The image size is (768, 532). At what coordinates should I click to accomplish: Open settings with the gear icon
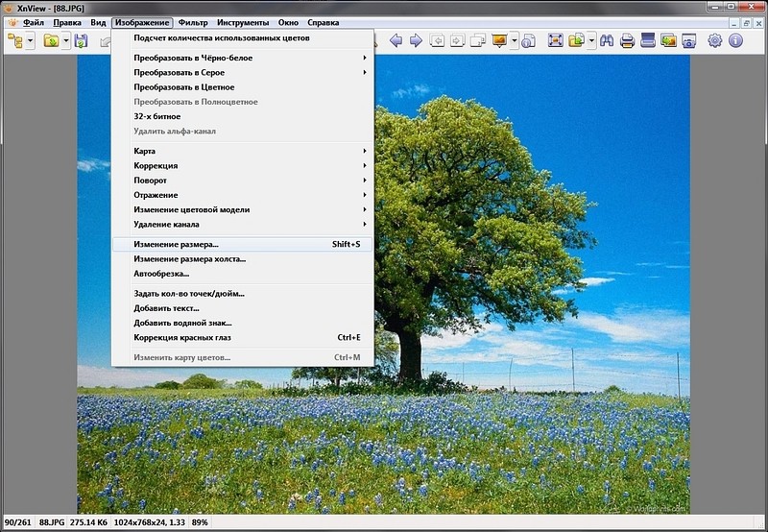click(x=715, y=40)
